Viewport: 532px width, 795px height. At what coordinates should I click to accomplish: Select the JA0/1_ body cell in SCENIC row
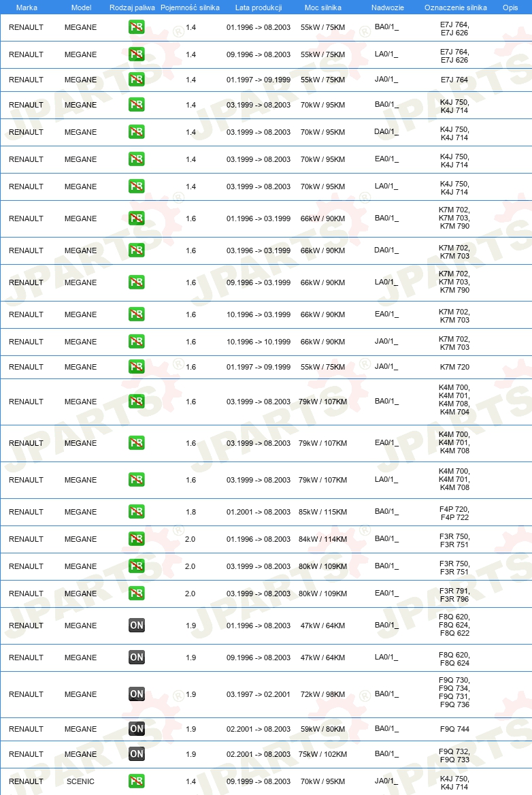pos(386,781)
